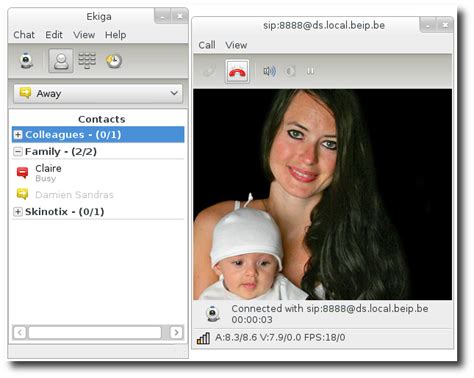474x378 pixels.
Task: Select the Damien Sandras contact
Action: [x=98, y=195]
